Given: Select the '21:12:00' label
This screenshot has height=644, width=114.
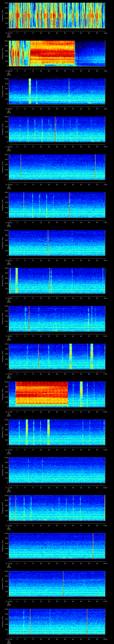Looking at the screenshot, I should tap(9, 450).
